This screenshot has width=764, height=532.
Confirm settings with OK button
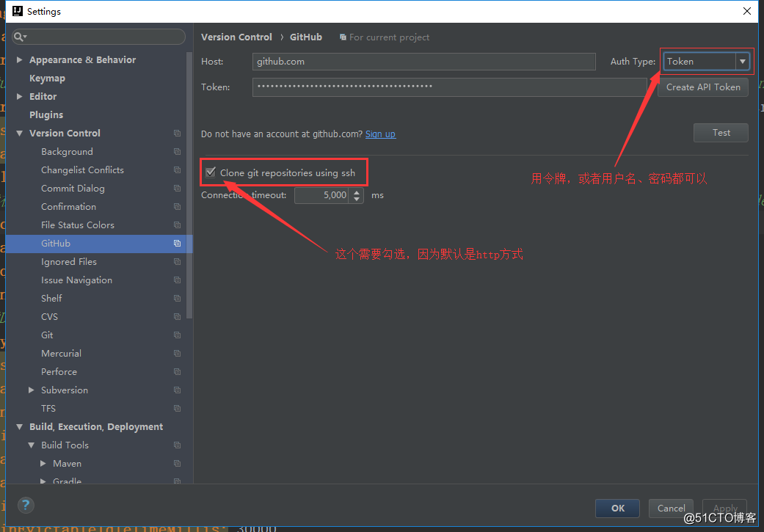617,508
